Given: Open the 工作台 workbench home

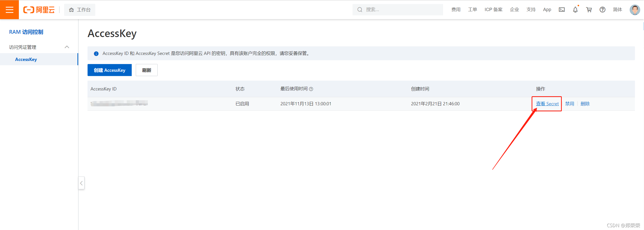Looking at the screenshot, I should click(x=80, y=10).
